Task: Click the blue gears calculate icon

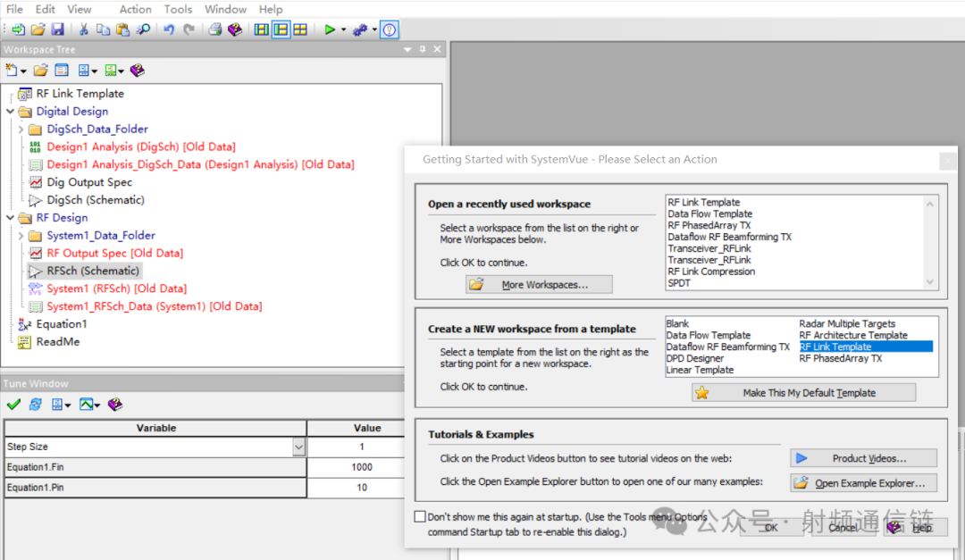Action: coord(360,29)
